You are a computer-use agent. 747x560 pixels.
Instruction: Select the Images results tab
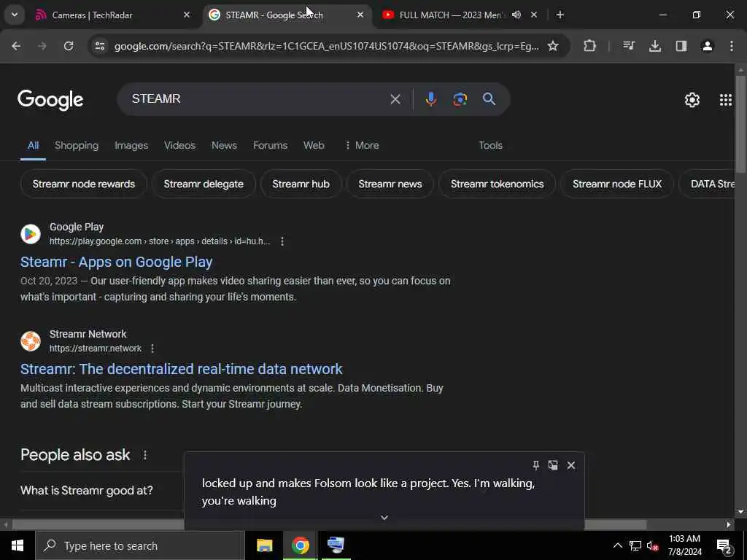tap(131, 145)
